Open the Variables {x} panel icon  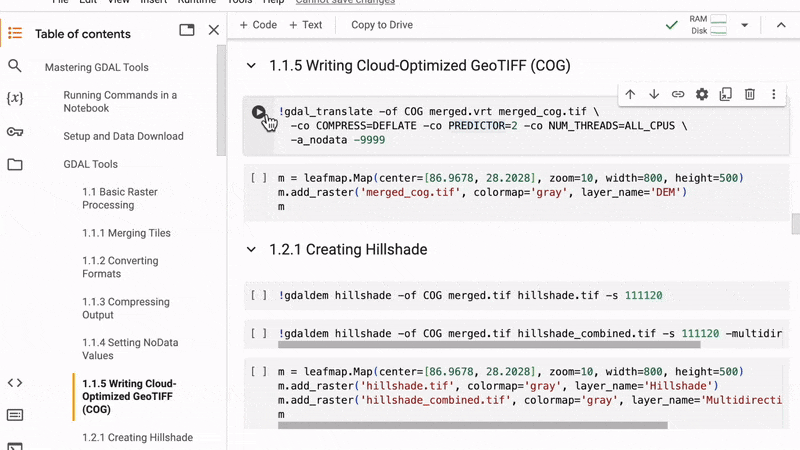click(x=15, y=98)
